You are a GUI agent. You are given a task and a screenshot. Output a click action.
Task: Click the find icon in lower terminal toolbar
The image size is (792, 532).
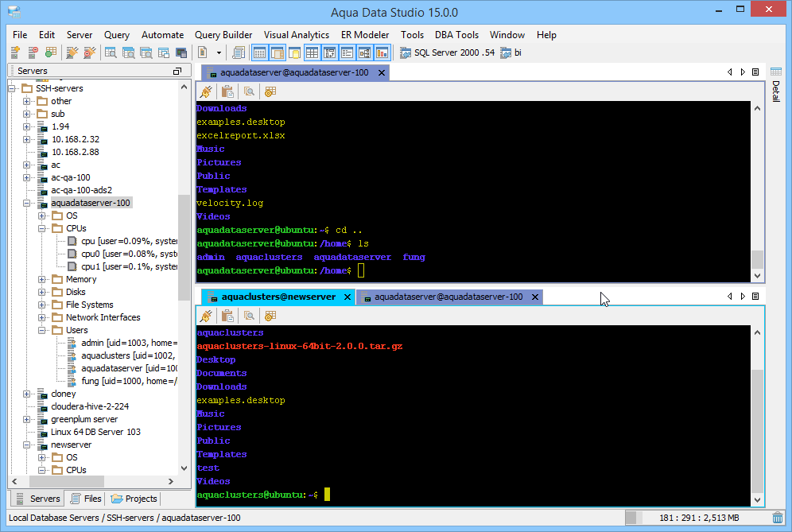tap(249, 316)
